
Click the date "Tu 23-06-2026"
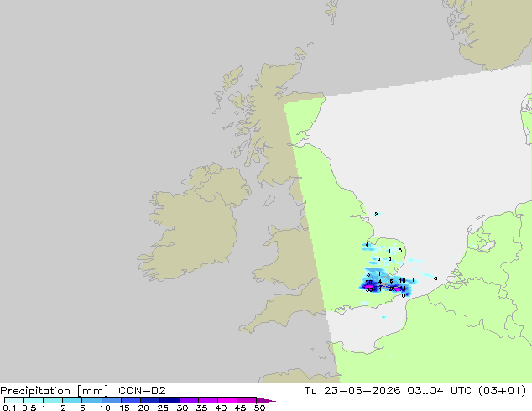[352, 391]
